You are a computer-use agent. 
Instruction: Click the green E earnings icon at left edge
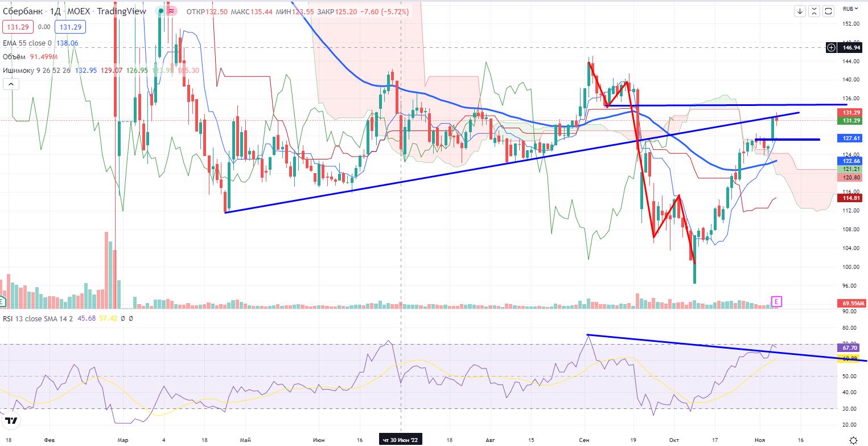coord(3,301)
